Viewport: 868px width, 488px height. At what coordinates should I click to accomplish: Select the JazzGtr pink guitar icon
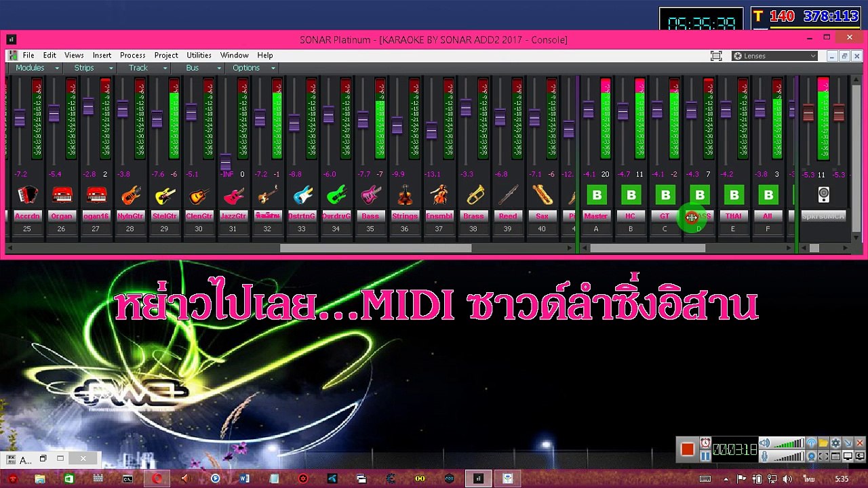(x=233, y=195)
